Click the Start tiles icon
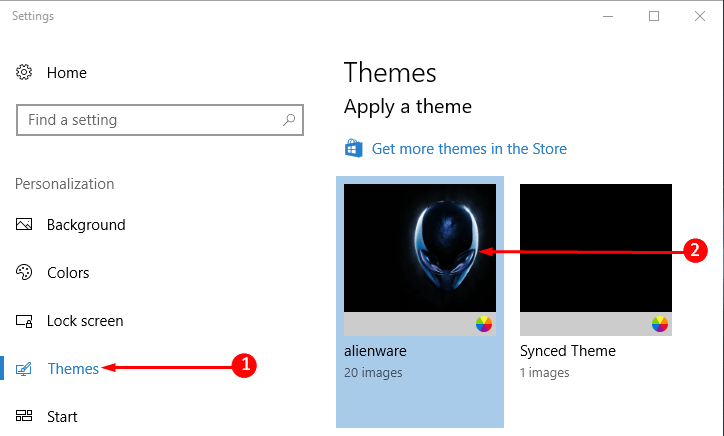This screenshot has height=436, width=724. [24, 416]
